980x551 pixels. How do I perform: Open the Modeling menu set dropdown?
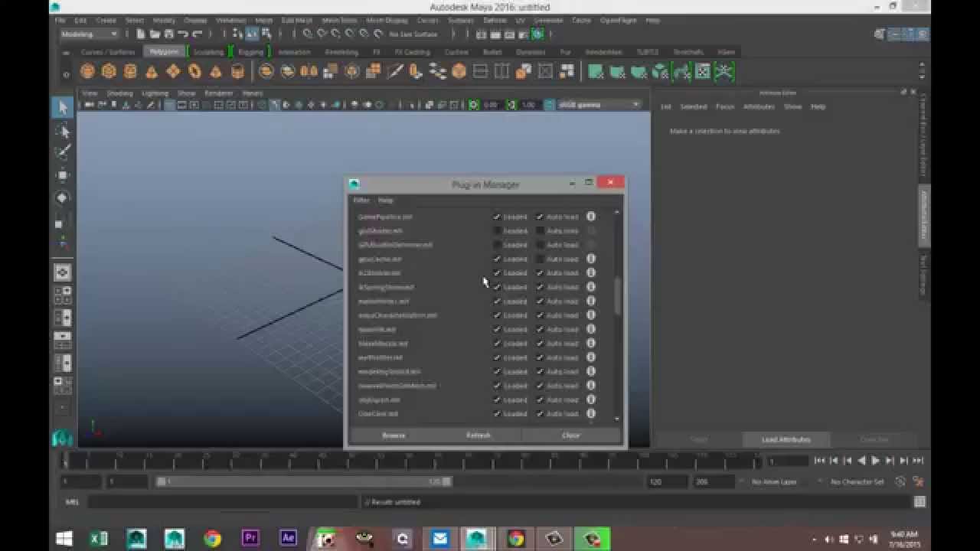point(89,34)
